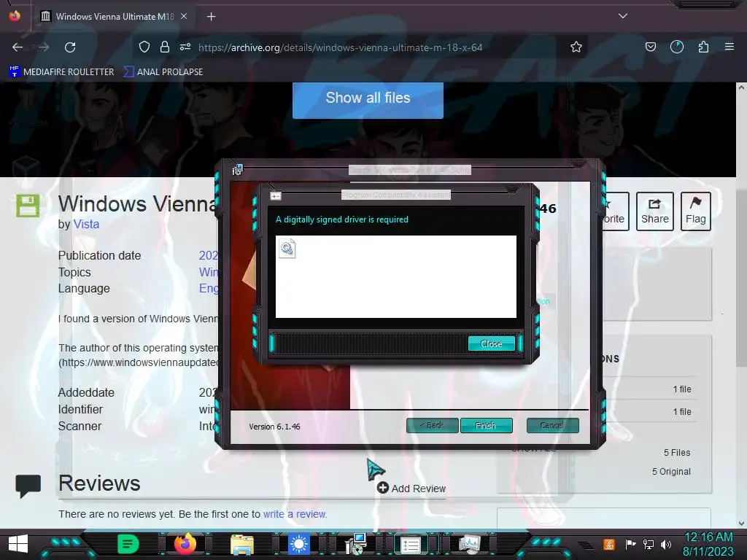The height and width of the screenshot is (560, 747).
Task: Click the Java tray icon
Action: [x=609, y=544]
